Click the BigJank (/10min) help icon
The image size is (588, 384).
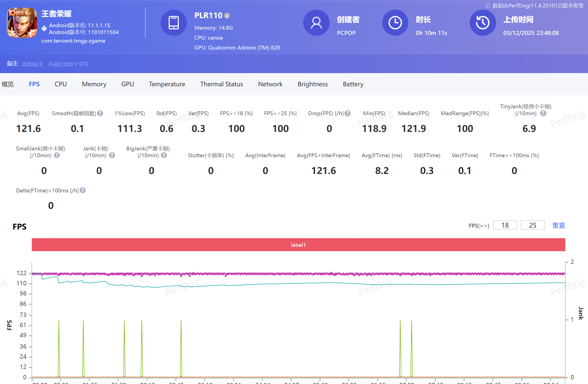164,155
